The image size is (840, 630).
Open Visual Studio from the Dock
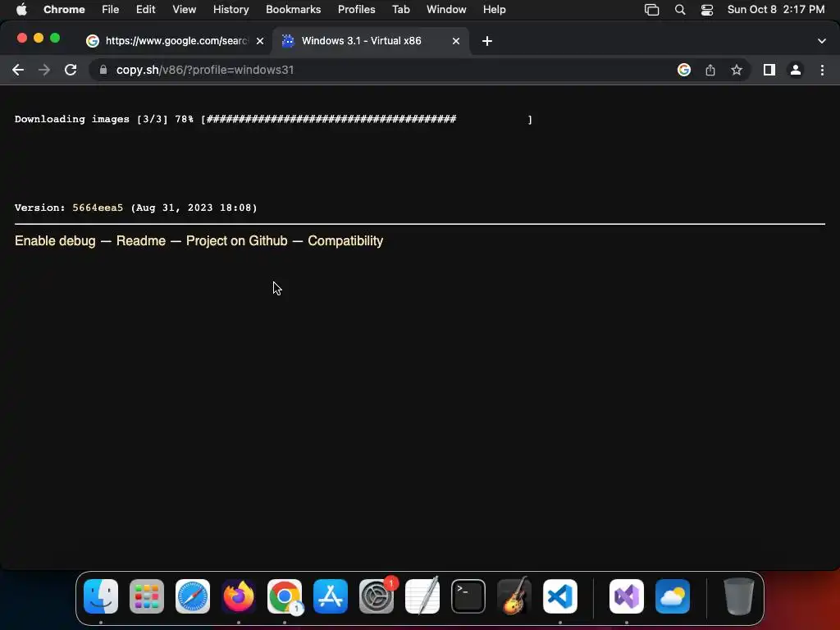pos(626,596)
